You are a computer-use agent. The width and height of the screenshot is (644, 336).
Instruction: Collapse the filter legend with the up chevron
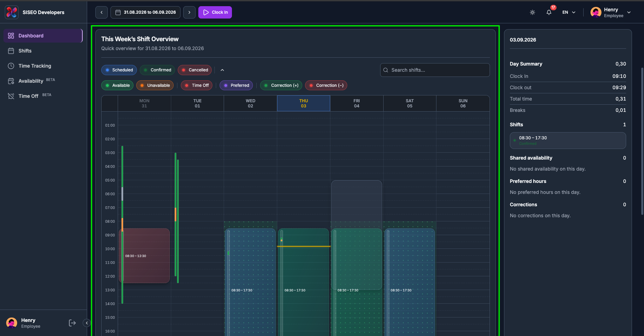tap(222, 70)
